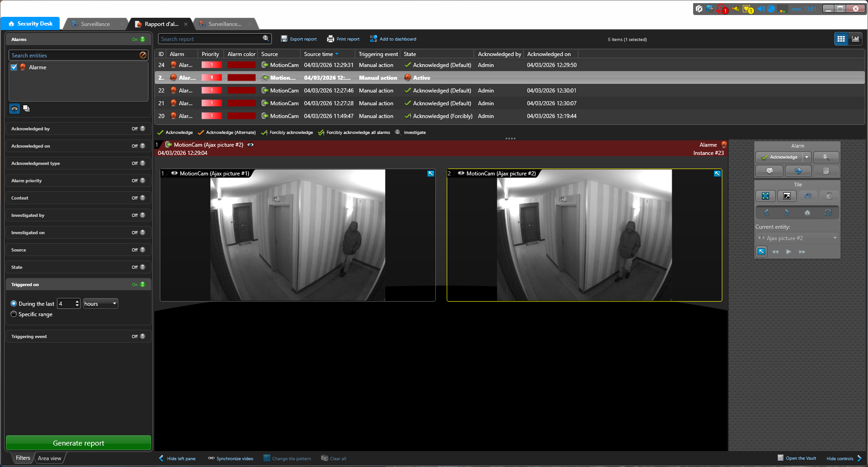Switch to chart view icon

point(855,39)
